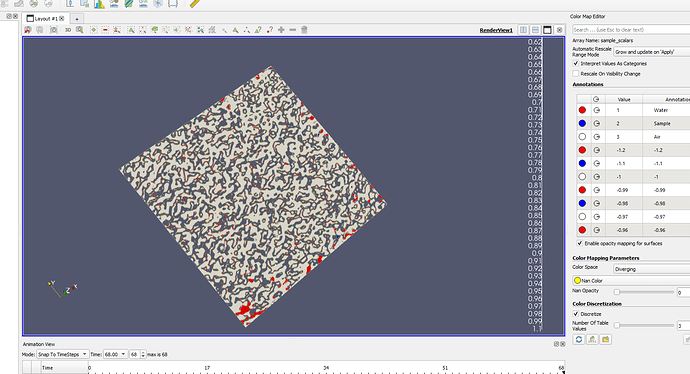The image size is (690, 374).
Task: Click the render view color map refresh icon
Action: point(579,339)
